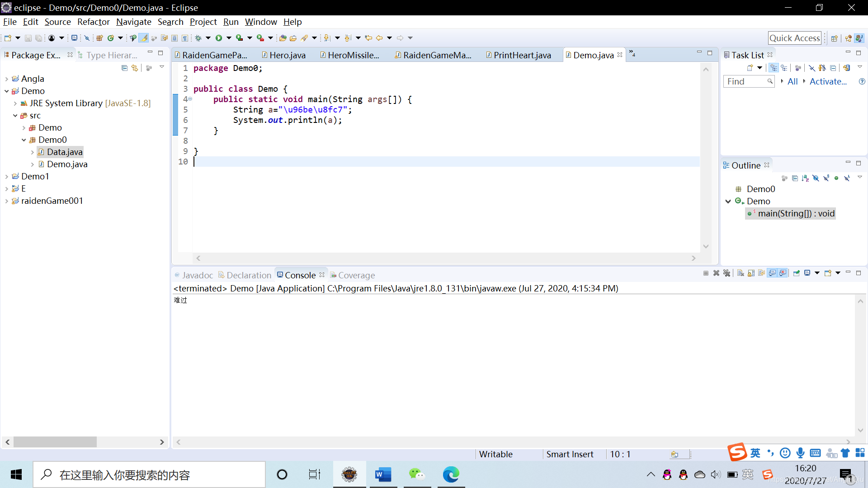Expand the Demo1 project node

coord(7,177)
